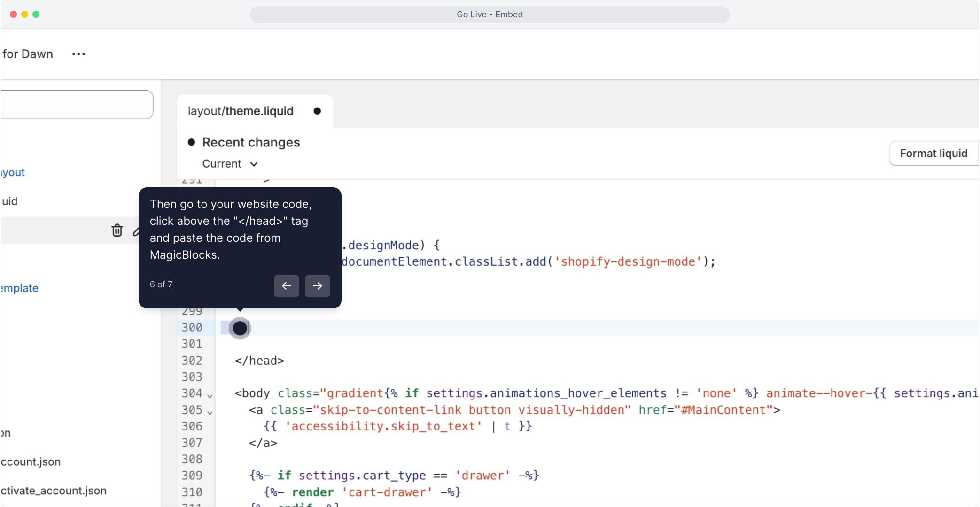Click the tour hotspot dot on line 300
This screenshot has width=980, height=507.
pos(240,328)
